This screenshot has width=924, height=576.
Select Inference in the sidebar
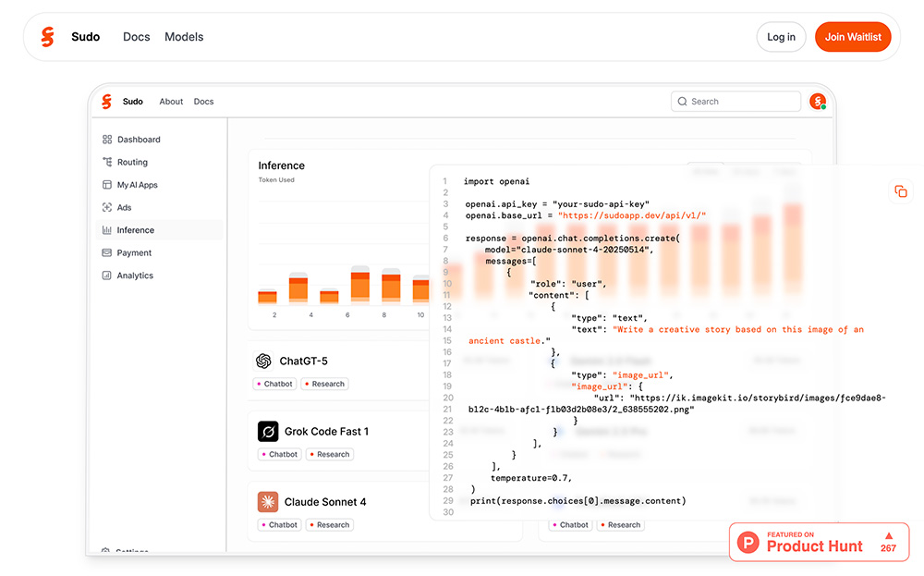pos(159,230)
